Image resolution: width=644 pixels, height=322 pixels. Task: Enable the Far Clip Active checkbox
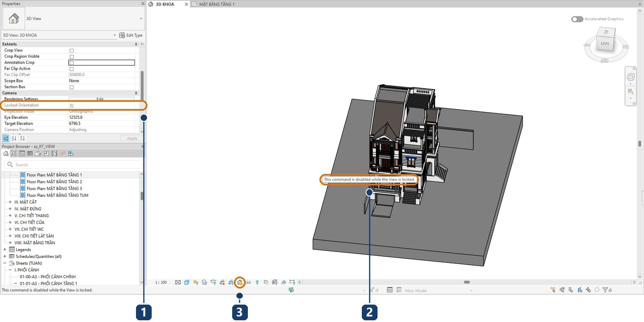[x=72, y=69]
